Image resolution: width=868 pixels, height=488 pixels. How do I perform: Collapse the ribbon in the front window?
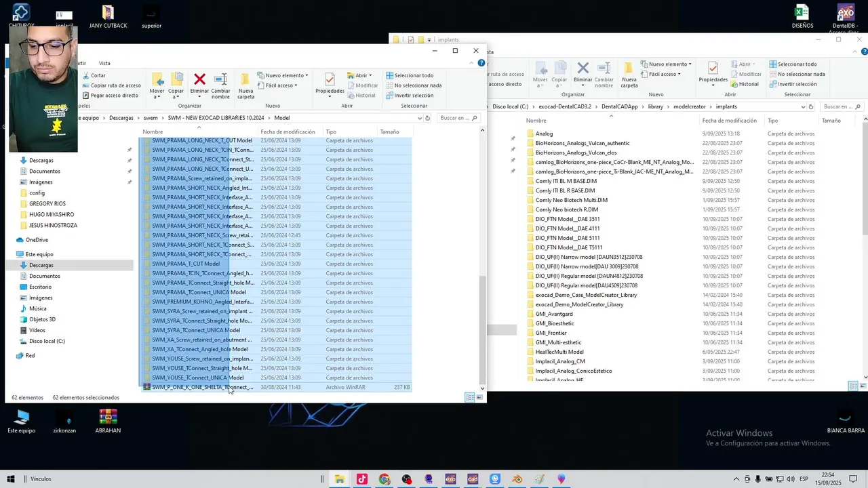(471, 63)
